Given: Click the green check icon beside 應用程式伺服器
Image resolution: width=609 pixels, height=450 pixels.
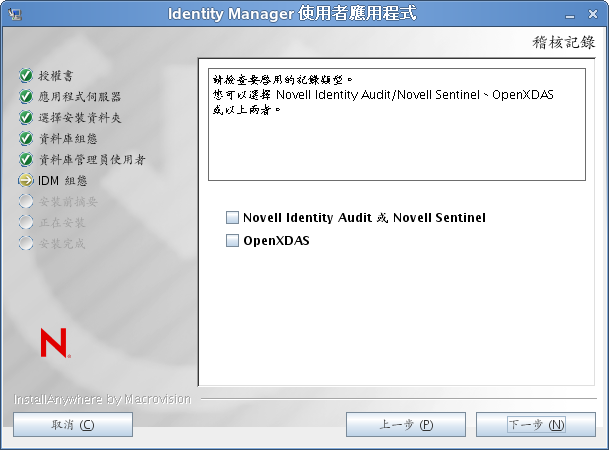Looking at the screenshot, I should click(26, 96).
